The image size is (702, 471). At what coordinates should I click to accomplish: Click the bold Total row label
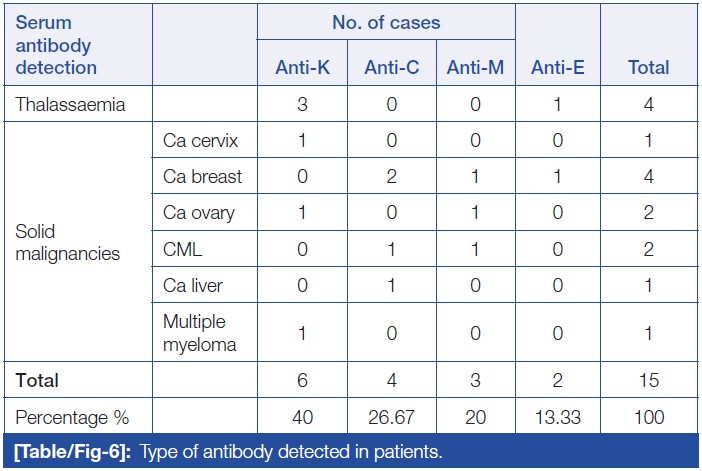pyautogui.click(x=36, y=380)
